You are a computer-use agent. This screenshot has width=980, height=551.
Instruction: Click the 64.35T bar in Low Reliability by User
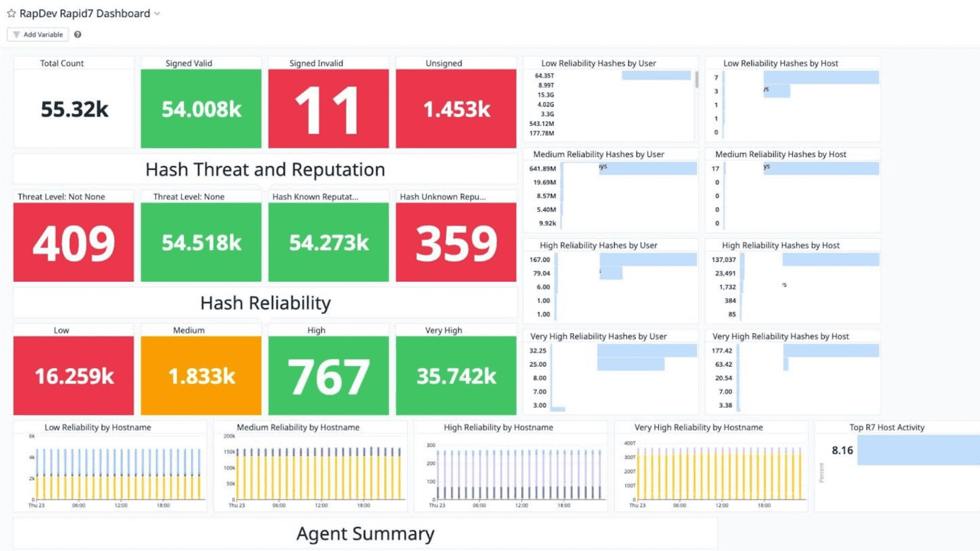[x=656, y=76]
